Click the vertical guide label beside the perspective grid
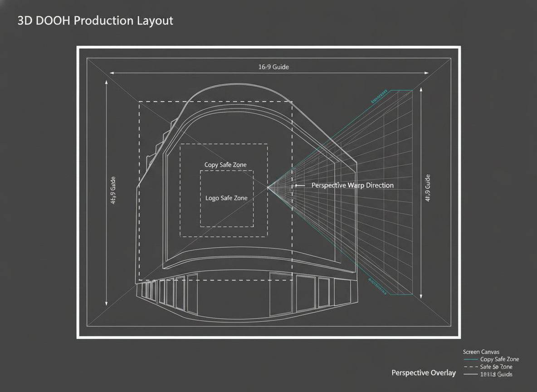The image size is (537, 392). [427, 188]
